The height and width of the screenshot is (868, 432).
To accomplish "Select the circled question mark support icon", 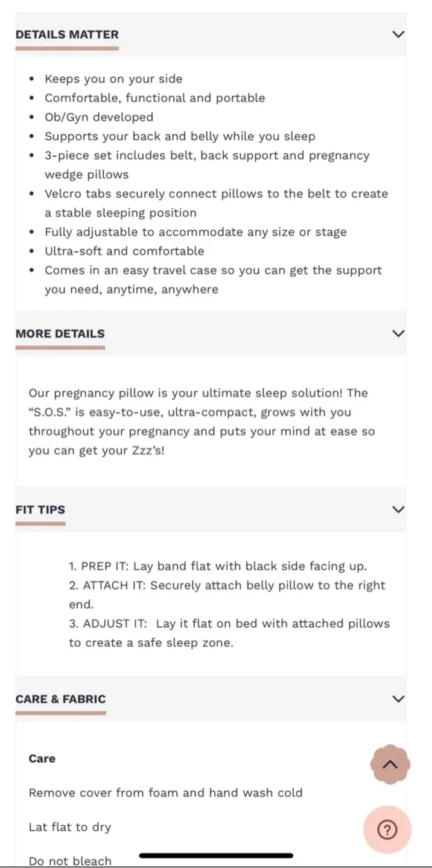I will click(x=388, y=829).
